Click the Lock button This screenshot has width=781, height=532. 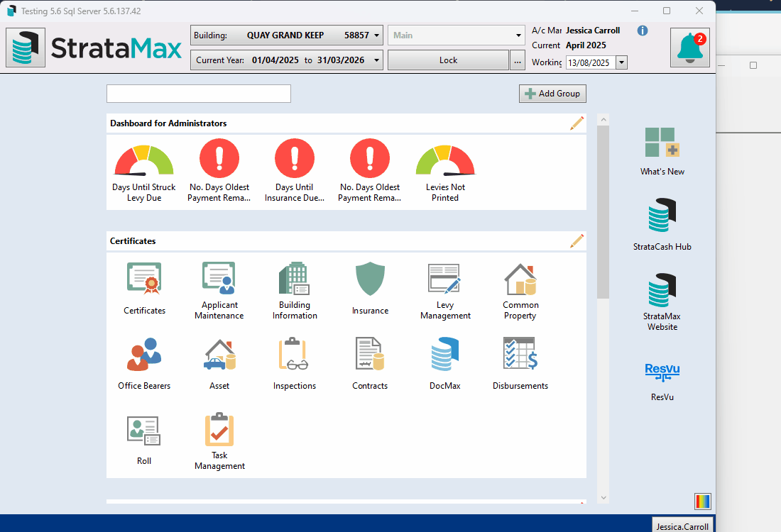(x=448, y=60)
